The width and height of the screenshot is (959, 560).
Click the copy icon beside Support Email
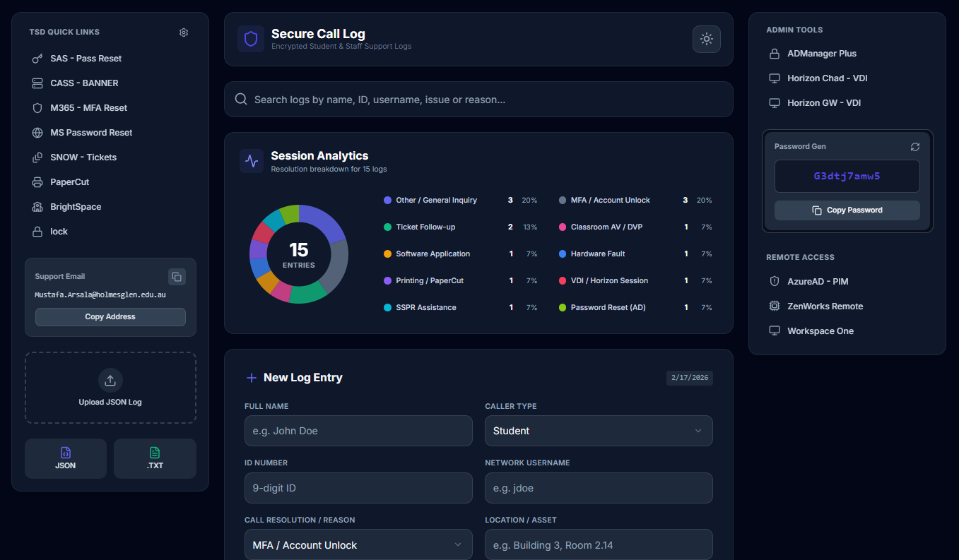point(177,277)
